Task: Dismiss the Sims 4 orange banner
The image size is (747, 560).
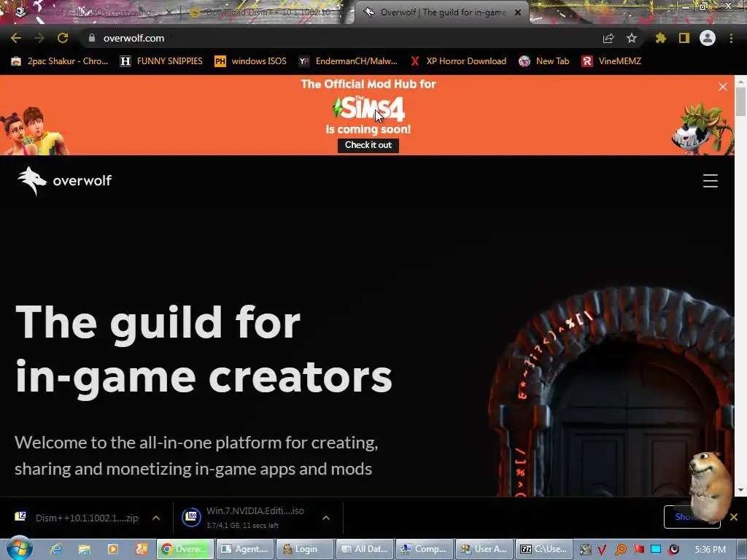Action: 723,87
